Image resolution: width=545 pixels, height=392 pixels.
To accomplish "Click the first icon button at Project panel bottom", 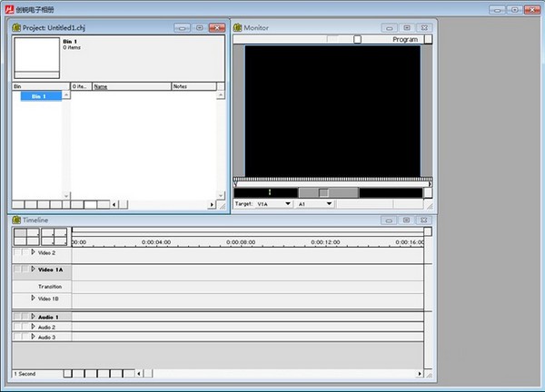I will click(18, 205).
